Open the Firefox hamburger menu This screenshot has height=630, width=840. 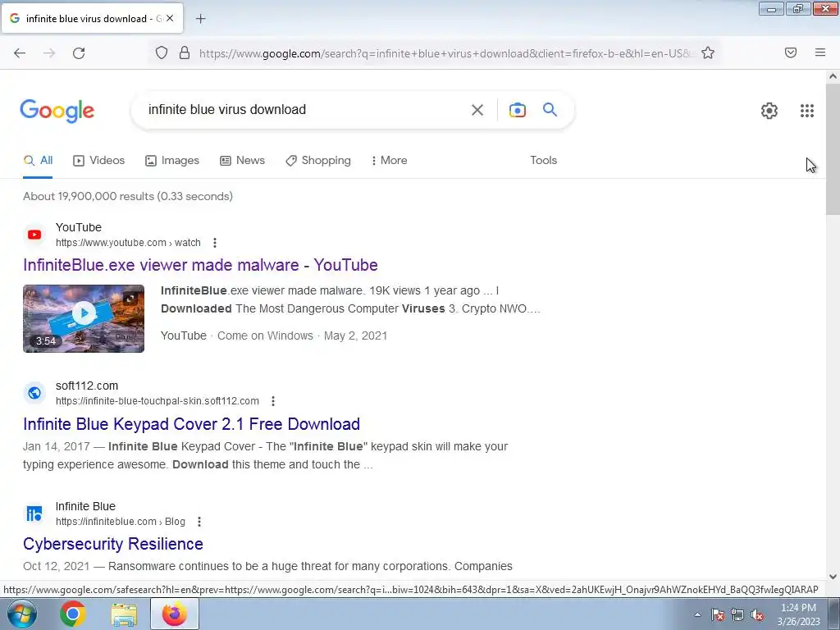tap(820, 52)
